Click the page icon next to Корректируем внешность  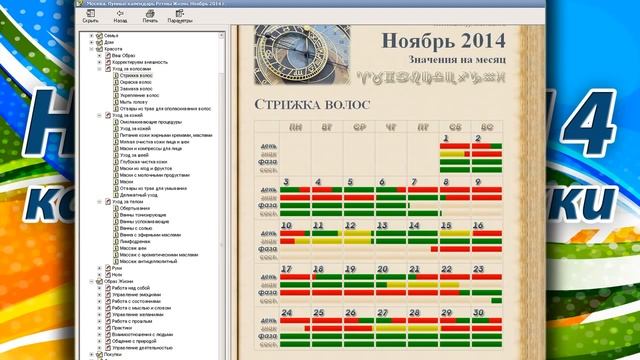[108, 62]
